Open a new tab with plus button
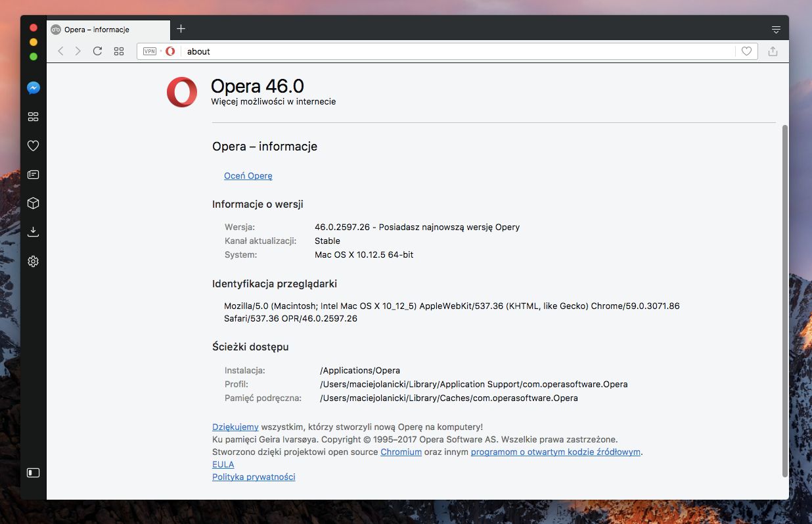812x524 pixels. (181, 29)
